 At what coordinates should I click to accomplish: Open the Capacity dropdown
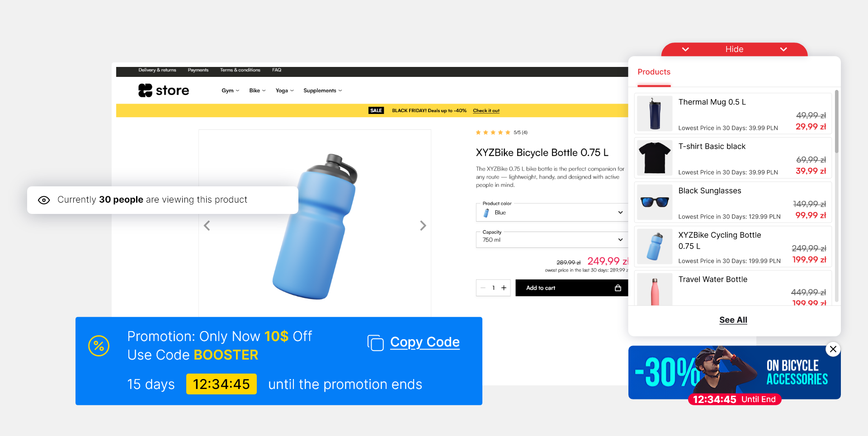(552, 240)
